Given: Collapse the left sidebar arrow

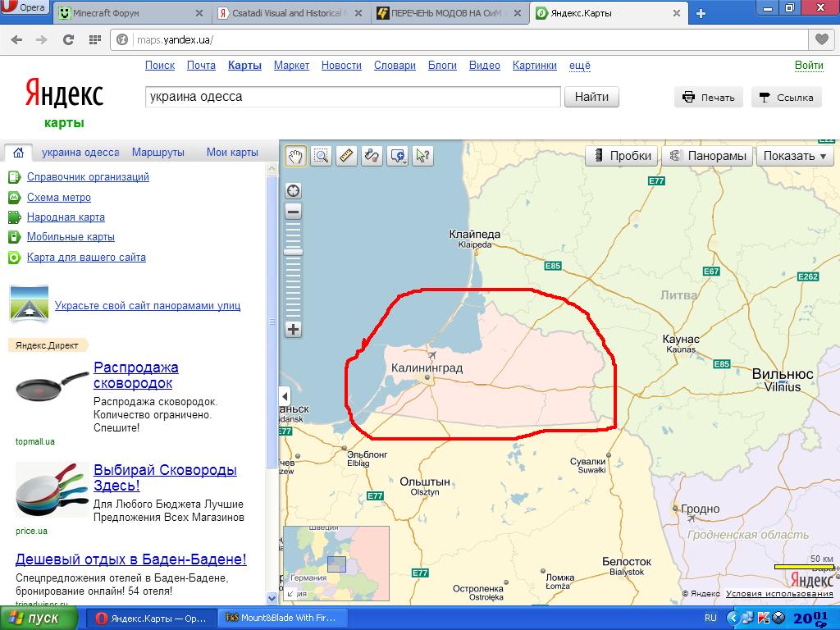Looking at the screenshot, I should point(285,396).
